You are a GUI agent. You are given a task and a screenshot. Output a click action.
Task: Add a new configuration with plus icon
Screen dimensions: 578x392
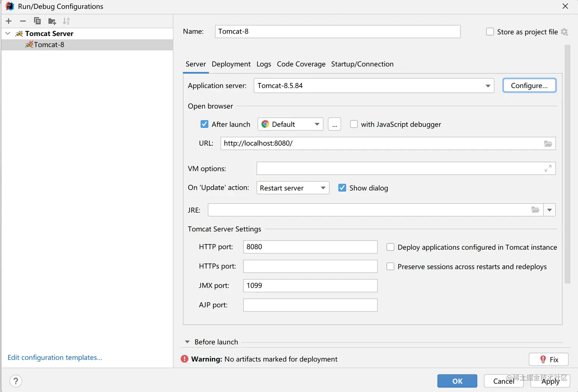click(x=9, y=21)
